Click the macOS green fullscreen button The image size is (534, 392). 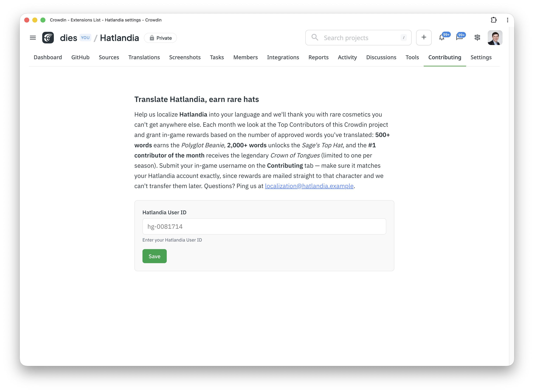coord(43,20)
